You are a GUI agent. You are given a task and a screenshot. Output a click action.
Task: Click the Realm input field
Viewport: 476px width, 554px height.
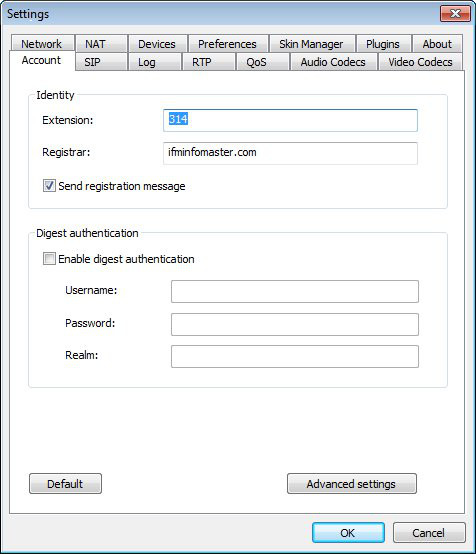(x=295, y=356)
